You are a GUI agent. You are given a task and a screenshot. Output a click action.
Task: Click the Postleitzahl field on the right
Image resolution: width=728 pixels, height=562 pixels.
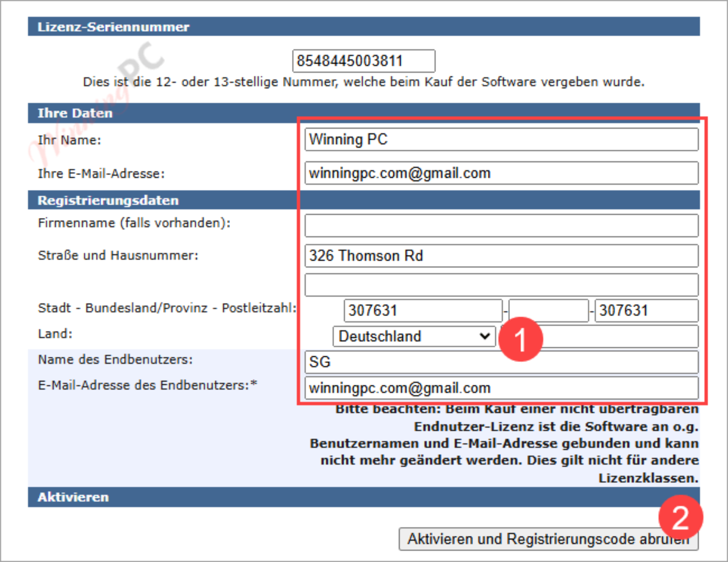(646, 310)
